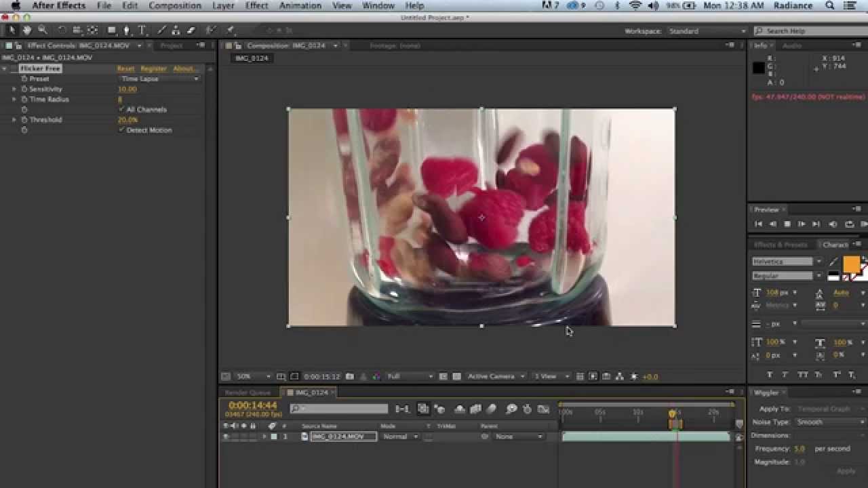This screenshot has width=868, height=488.
Task: Select the Rectangle shape tool
Action: tap(112, 30)
